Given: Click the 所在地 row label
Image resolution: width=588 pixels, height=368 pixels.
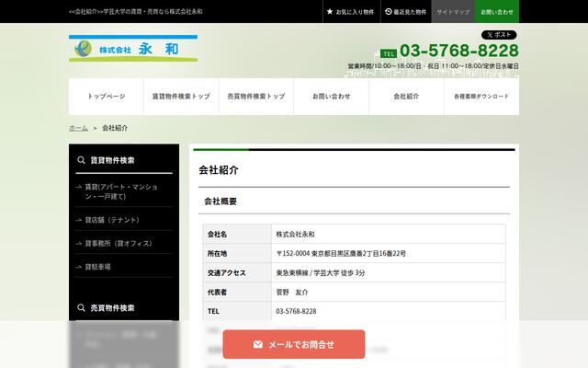Looking at the screenshot, I should tap(217, 254).
